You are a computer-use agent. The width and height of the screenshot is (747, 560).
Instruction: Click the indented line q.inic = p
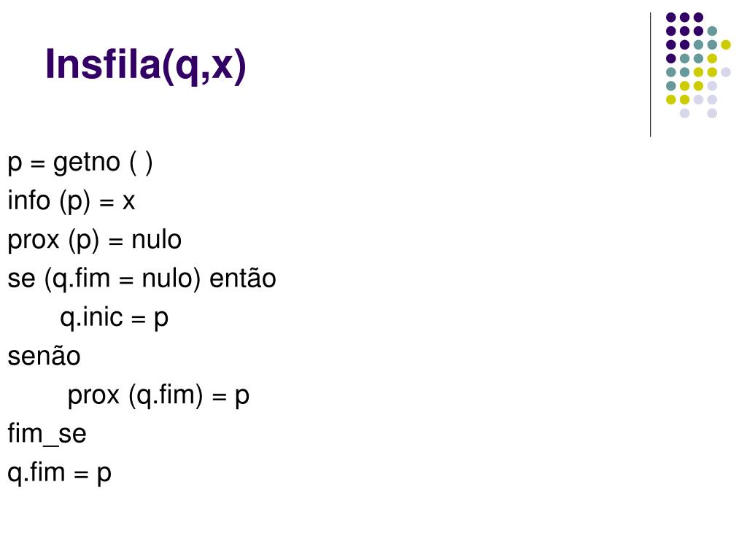pos(115,318)
